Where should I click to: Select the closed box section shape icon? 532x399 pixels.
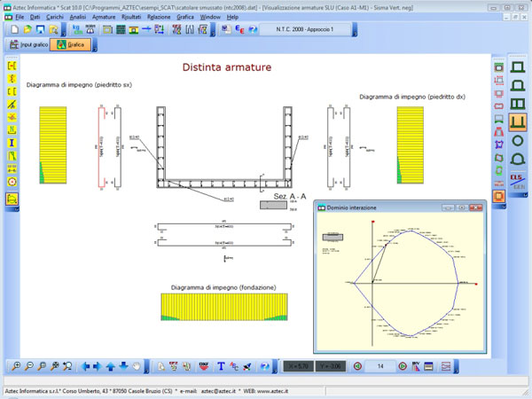tap(518, 66)
